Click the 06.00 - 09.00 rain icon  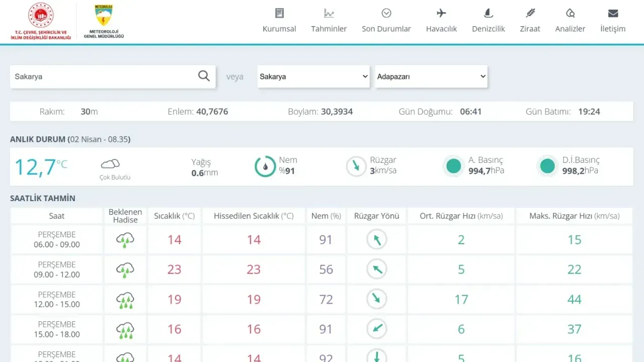125,240
